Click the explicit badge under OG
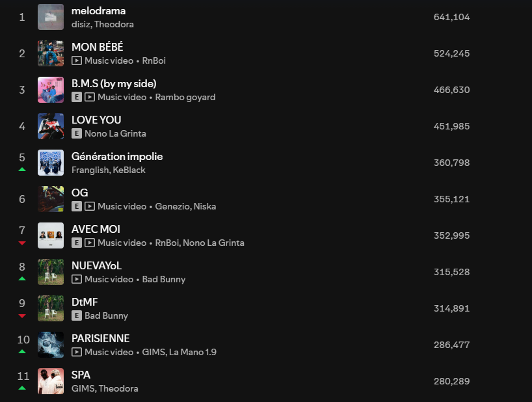 (77, 207)
